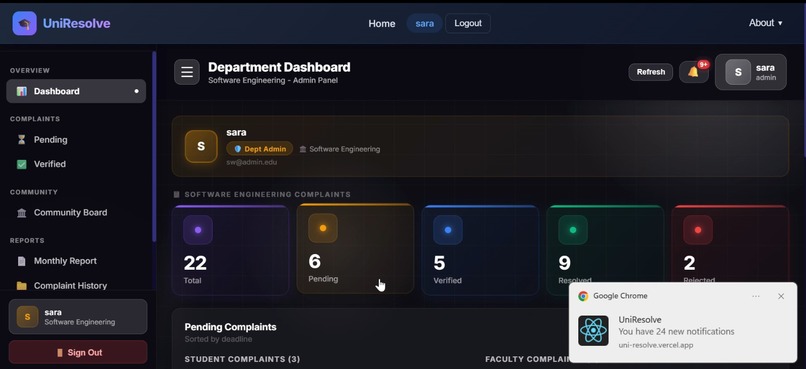The width and height of the screenshot is (806, 369).
Task: Open the 22 Total complaints card
Action: point(230,250)
